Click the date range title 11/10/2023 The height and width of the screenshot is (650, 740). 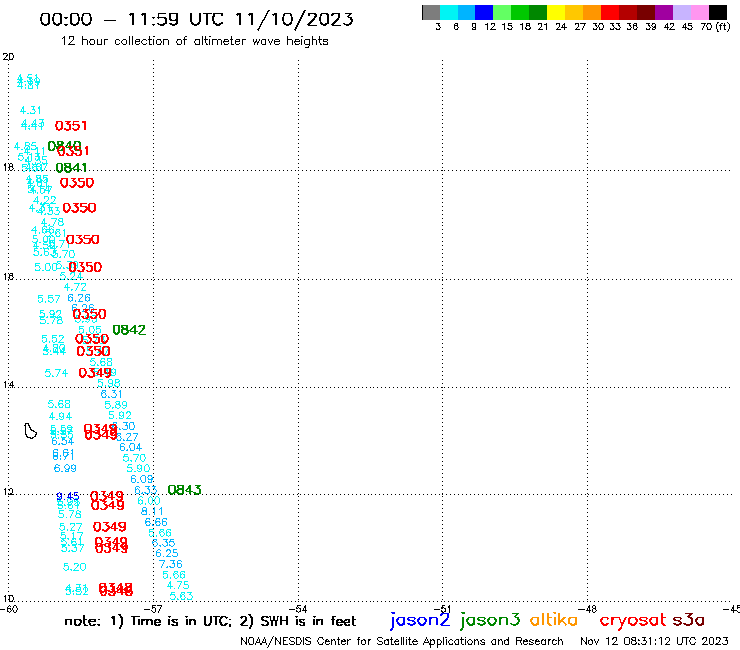pos(196,19)
